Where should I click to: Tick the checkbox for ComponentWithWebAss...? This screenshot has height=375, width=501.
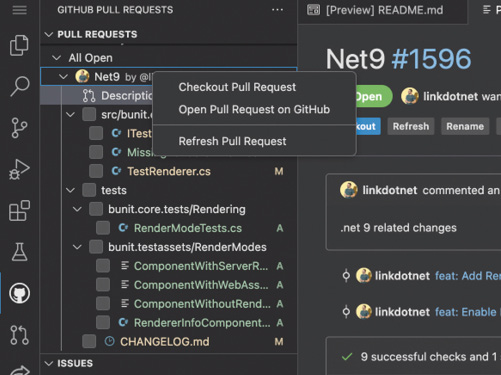103,285
